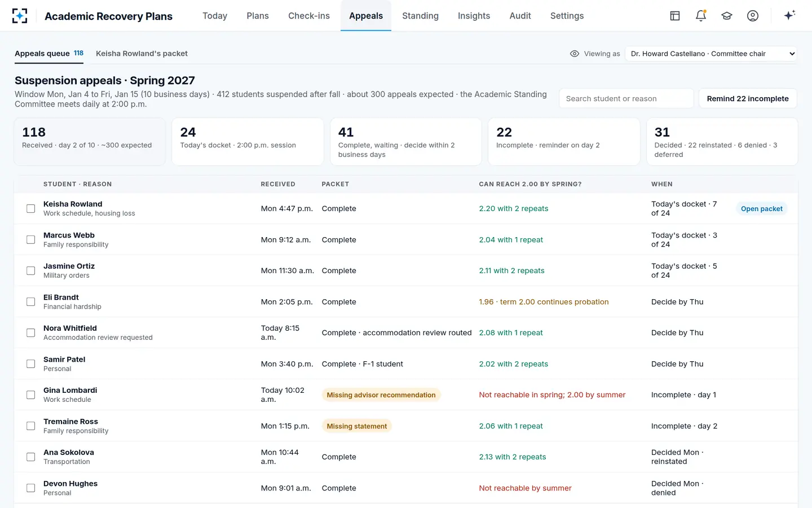Tick Nora Whitfield's checkbox
This screenshot has width=812, height=508.
click(x=30, y=333)
